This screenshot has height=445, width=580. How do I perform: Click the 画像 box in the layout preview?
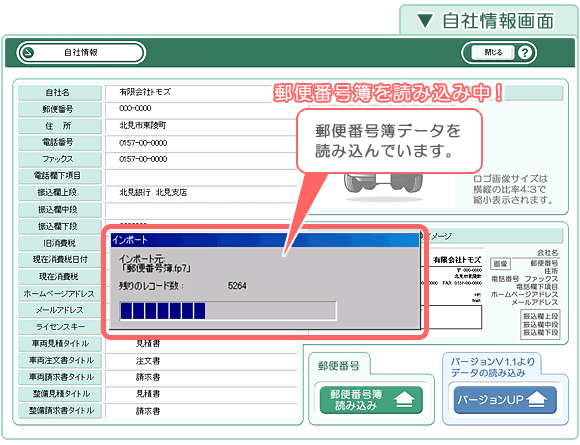tap(500, 264)
